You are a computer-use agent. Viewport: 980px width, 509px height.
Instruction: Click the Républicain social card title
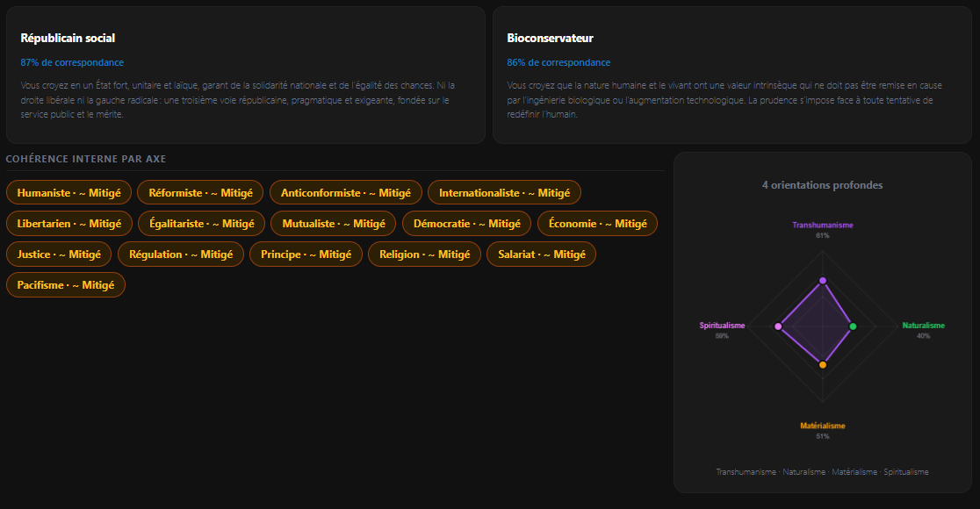[68, 39]
